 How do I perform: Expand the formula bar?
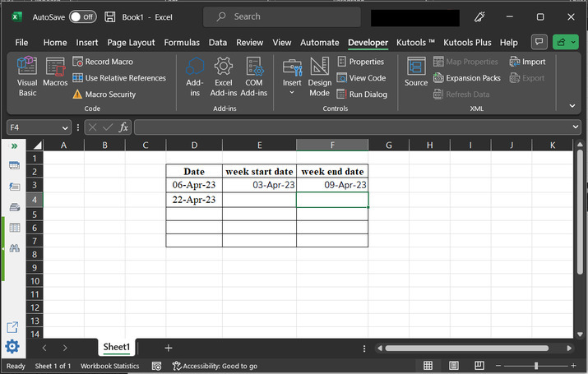[576, 127]
